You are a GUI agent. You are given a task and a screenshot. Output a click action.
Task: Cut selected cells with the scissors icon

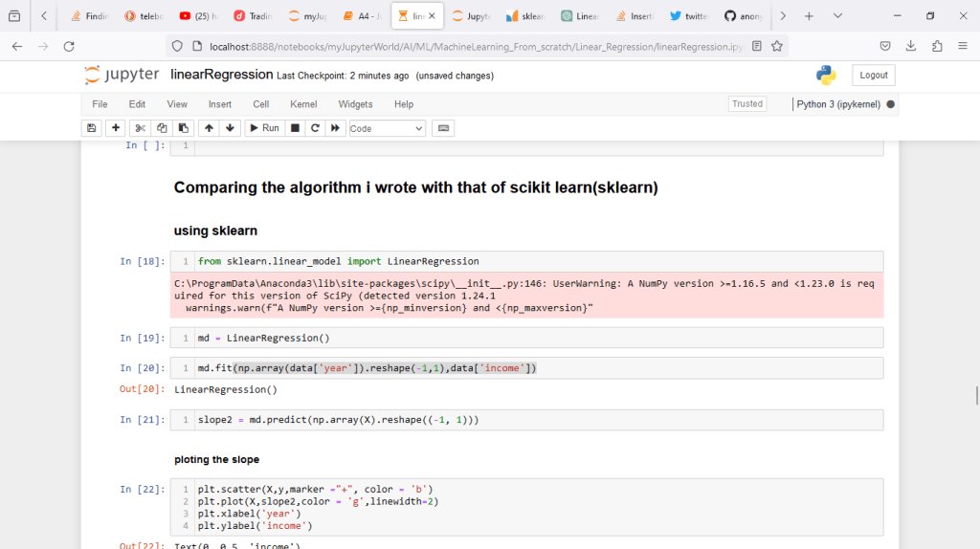(140, 128)
